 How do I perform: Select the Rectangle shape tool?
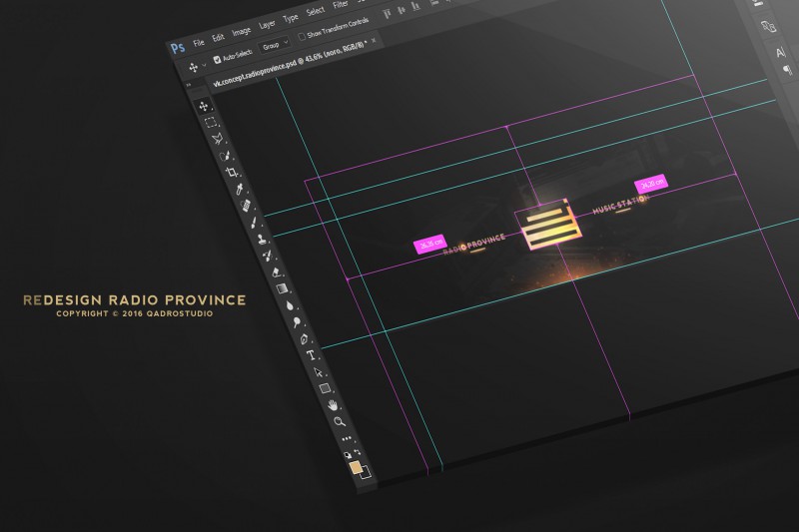pyautogui.click(x=326, y=388)
